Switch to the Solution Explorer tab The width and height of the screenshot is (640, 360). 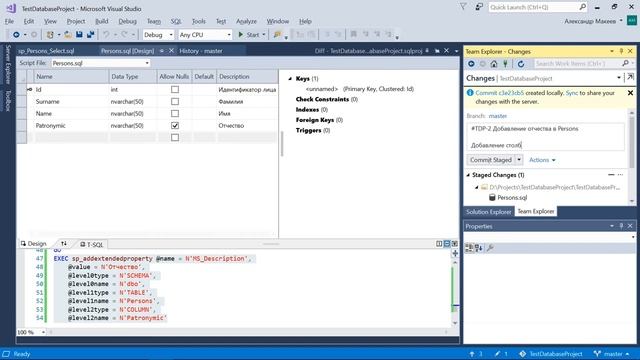489,212
